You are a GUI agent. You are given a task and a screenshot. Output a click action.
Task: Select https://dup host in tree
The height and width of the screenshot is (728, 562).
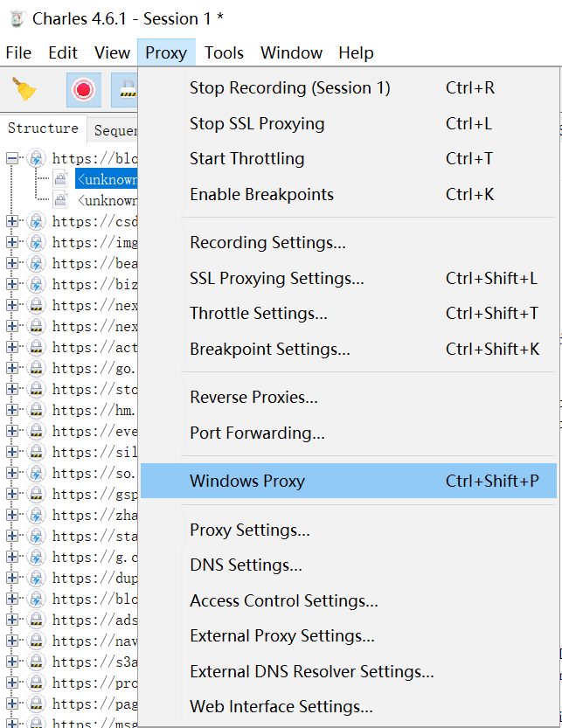pos(94,579)
